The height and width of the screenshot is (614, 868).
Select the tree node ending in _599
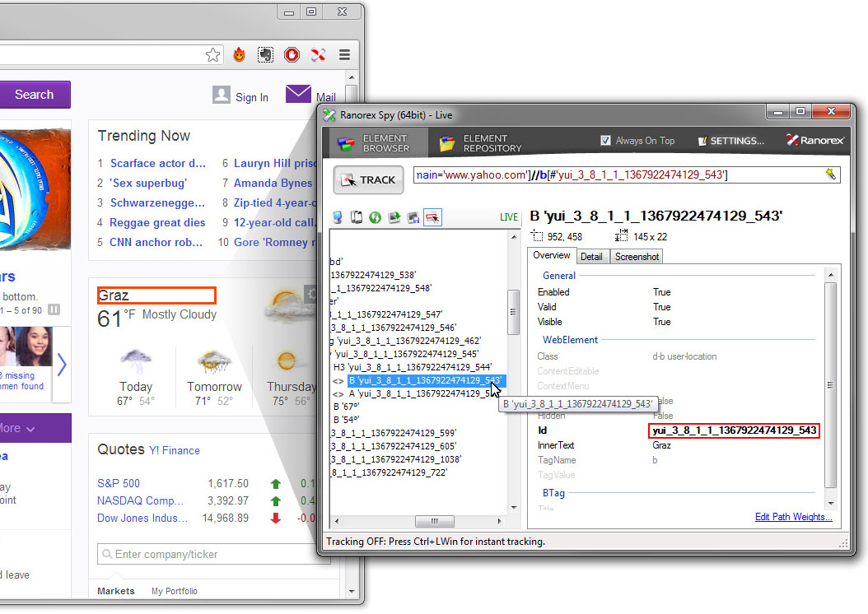[394, 433]
